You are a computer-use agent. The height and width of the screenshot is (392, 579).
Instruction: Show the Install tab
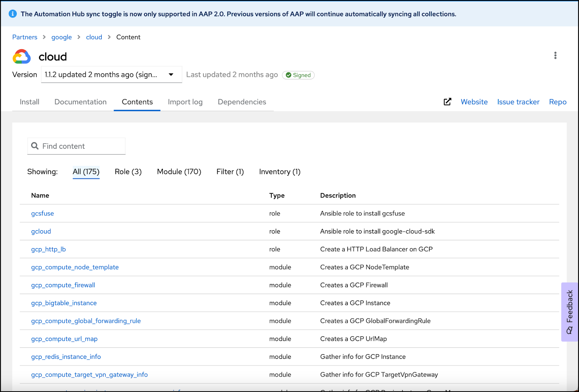pyautogui.click(x=29, y=102)
